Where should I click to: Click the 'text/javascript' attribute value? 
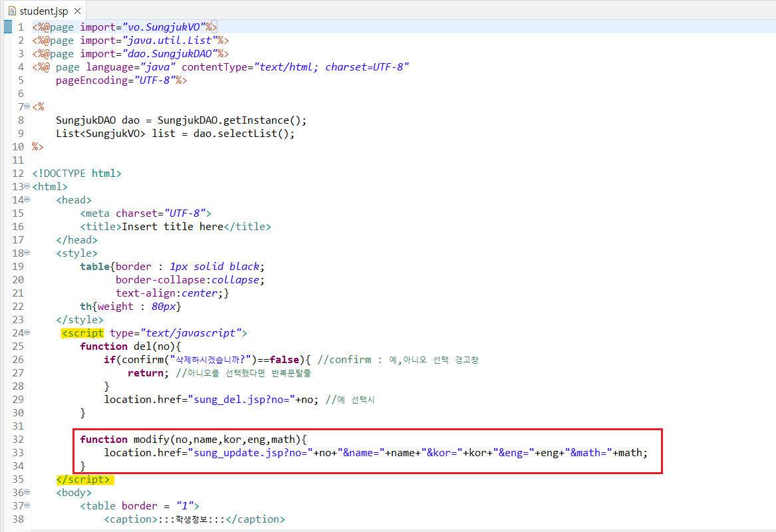tap(191, 333)
